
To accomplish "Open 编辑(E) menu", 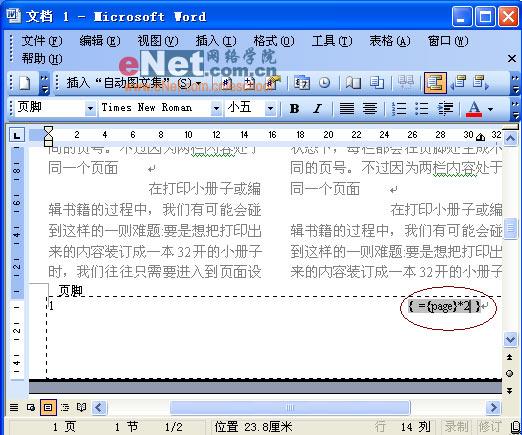I will (x=100, y=41).
